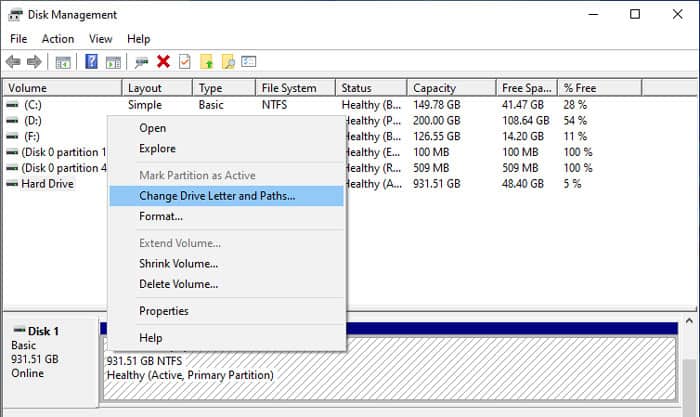Click the connect drive toolbar icon

coord(142,62)
